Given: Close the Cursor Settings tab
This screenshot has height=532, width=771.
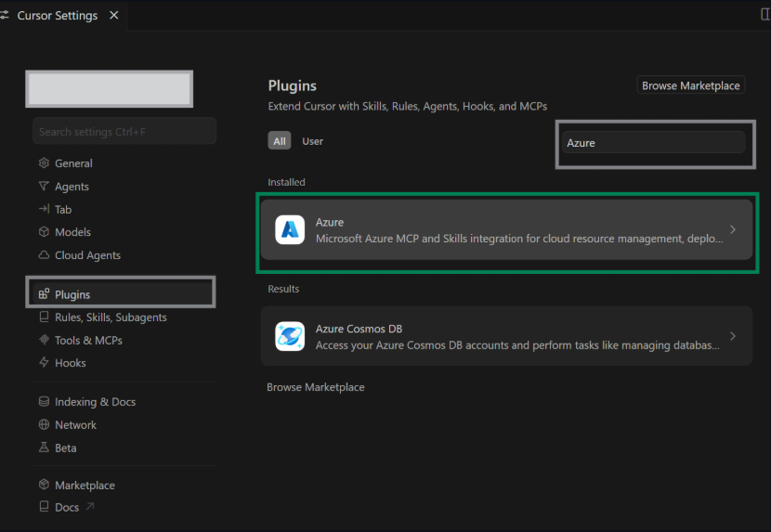Looking at the screenshot, I should 114,15.
